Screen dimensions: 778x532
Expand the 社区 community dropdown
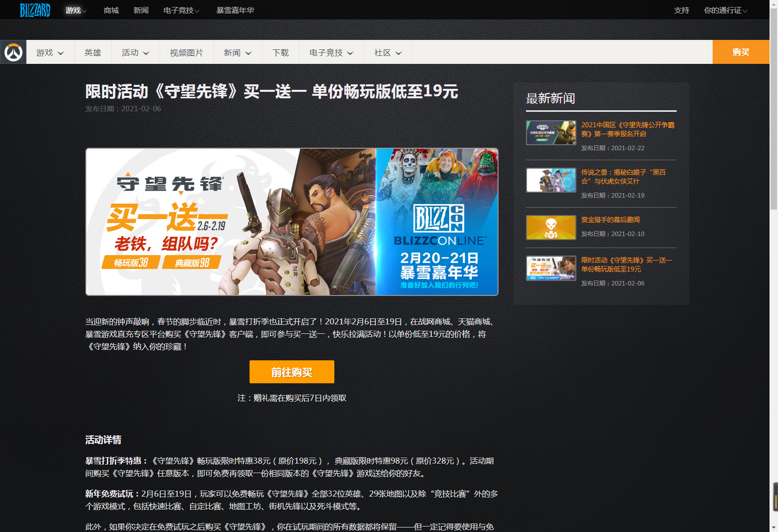pos(388,52)
